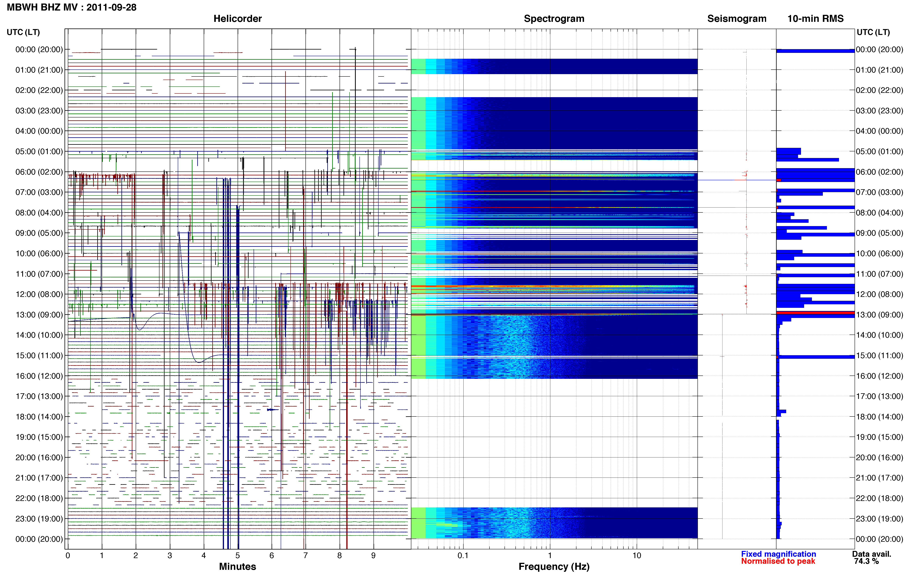Click the Fixed magnification legend text
Viewport: 924px width, 578px height.
pyautogui.click(x=778, y=554)
